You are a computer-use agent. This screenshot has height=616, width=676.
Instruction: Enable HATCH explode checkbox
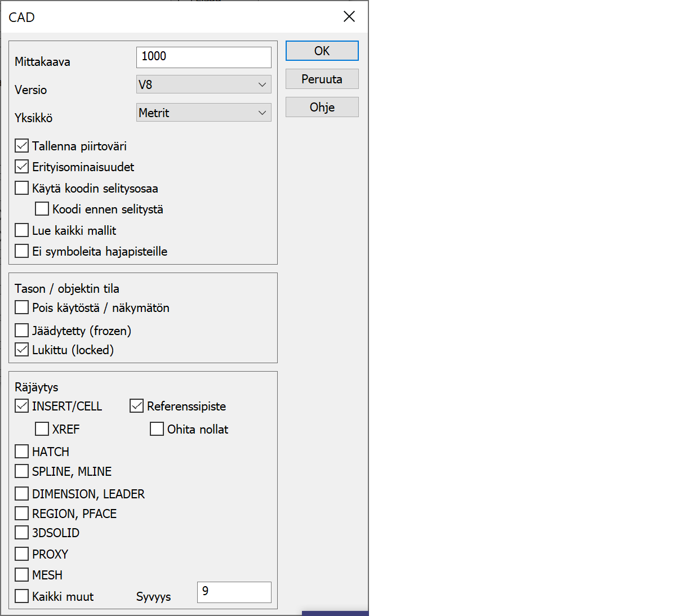pyautogui.click(x=22, y=452)
